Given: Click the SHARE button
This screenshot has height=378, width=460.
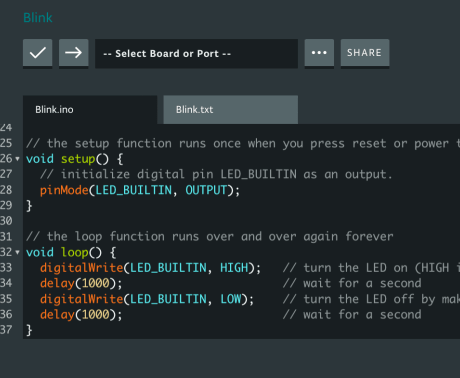Looking at the screenshot, I should (365, 53).
